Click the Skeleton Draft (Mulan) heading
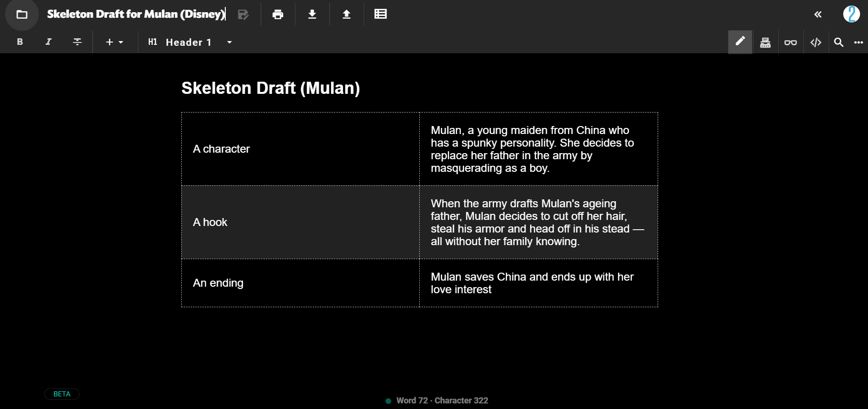Screen dimensions: 868x409 (271, 88)
